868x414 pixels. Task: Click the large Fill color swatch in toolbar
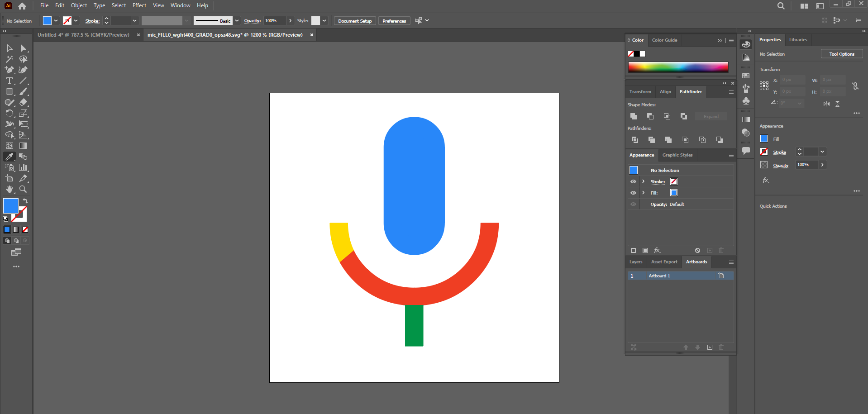coord(10,206)
